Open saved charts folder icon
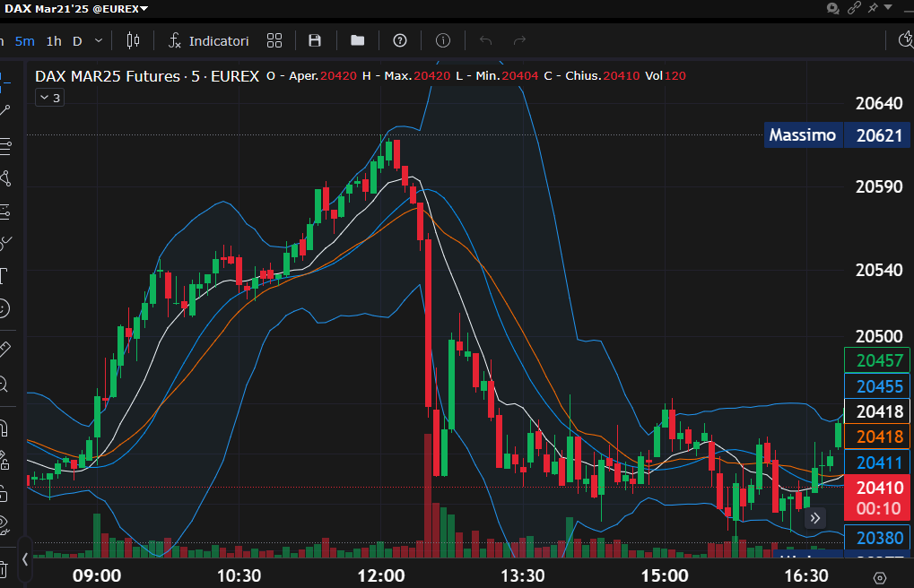The image size is (914, 588). (x=358, y=40)
